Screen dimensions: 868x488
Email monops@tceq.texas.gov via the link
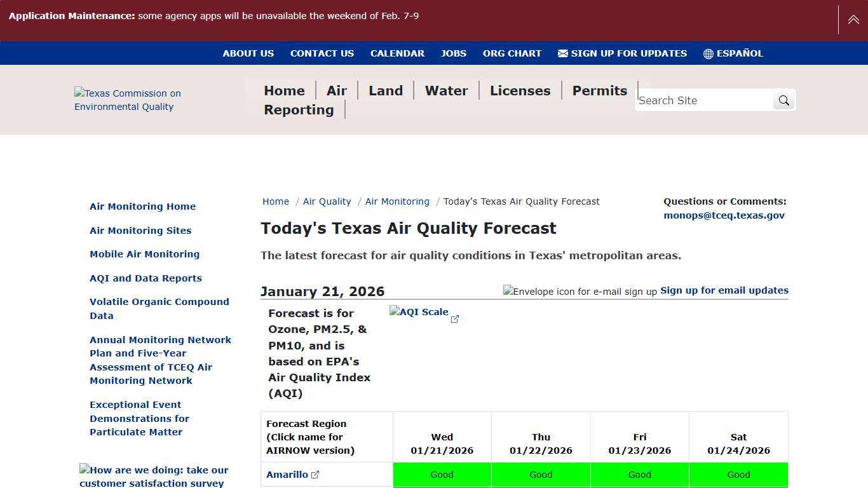(x=724, y=215)
